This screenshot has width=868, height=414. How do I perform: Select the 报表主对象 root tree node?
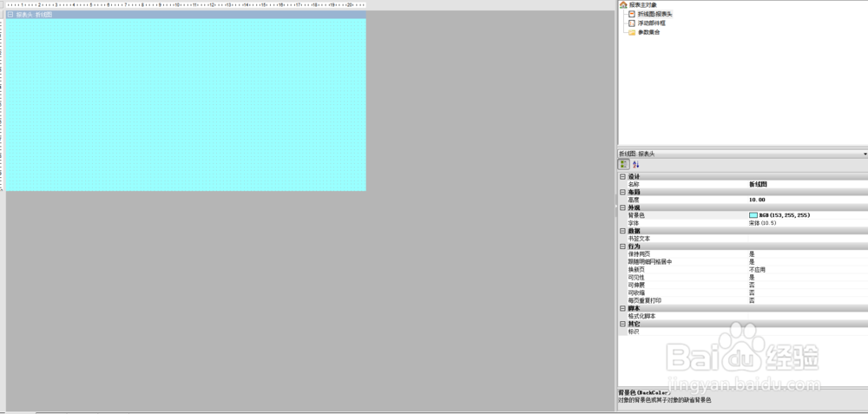(x=642, y=5)
